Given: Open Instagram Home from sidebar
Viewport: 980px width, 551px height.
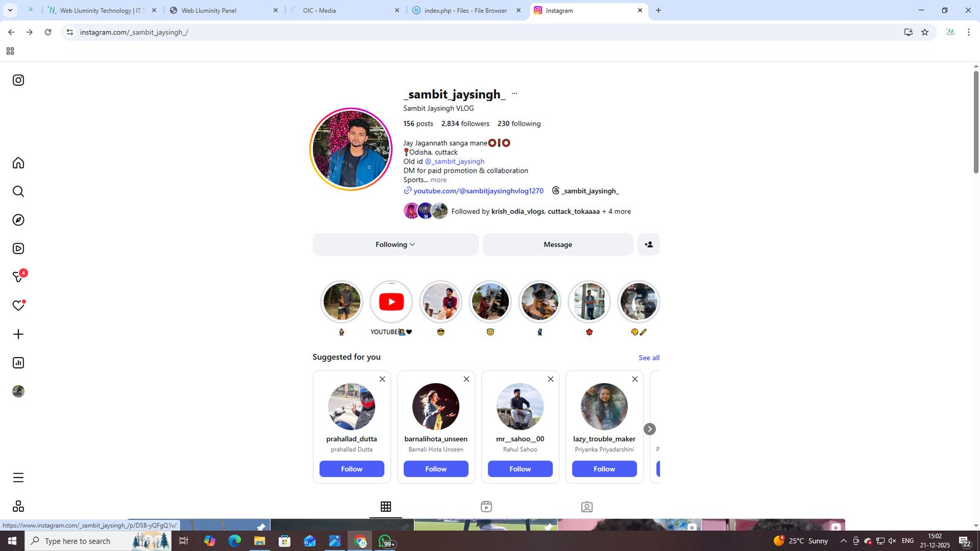Looking at the screenshot, I should tap(18, 163).
